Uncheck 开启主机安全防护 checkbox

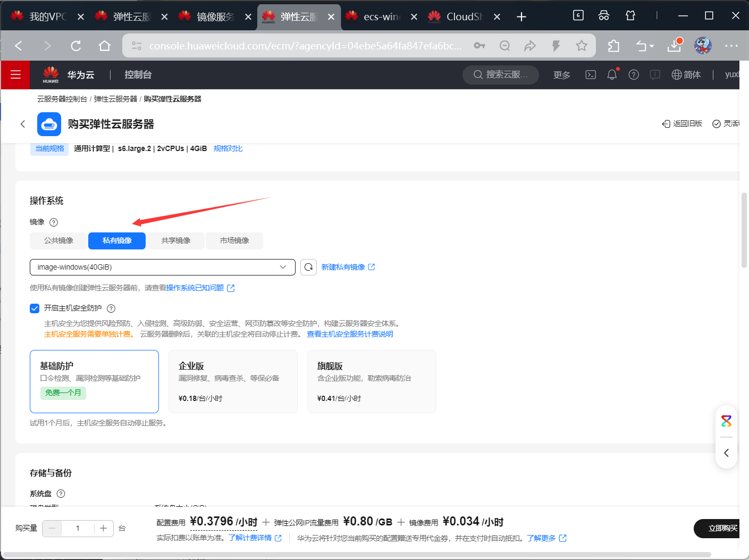pyautogui.click(x=35, y=308)
